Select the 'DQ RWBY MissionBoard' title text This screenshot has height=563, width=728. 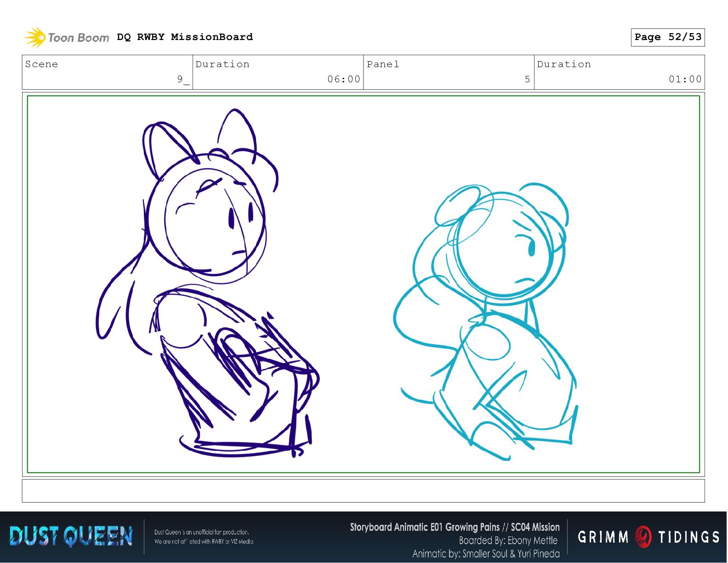coord(185,37)
